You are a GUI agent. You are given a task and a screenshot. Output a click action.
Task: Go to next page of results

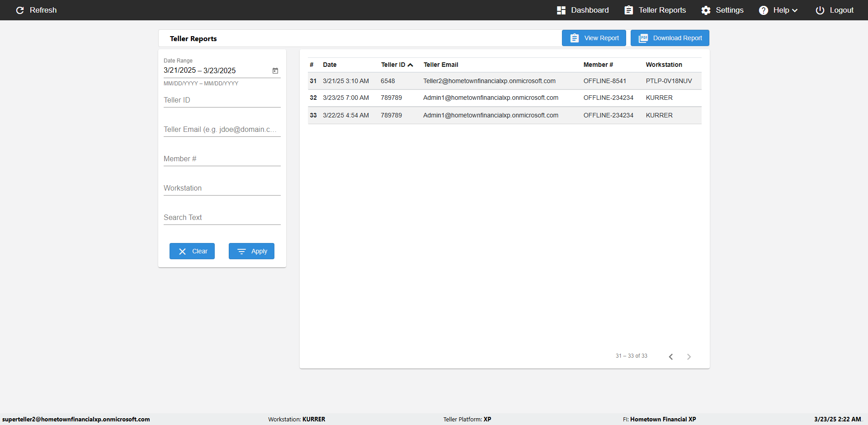pyautogui.click(x=689, y=356)
